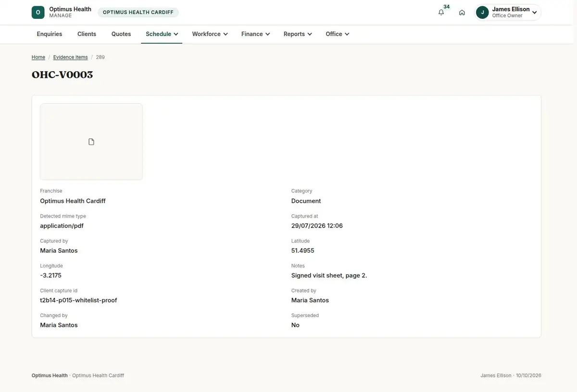Click the Optimus Health Cardiff franchise badge
The width and height of the screenshot is (577, 392).
point(138,12)
